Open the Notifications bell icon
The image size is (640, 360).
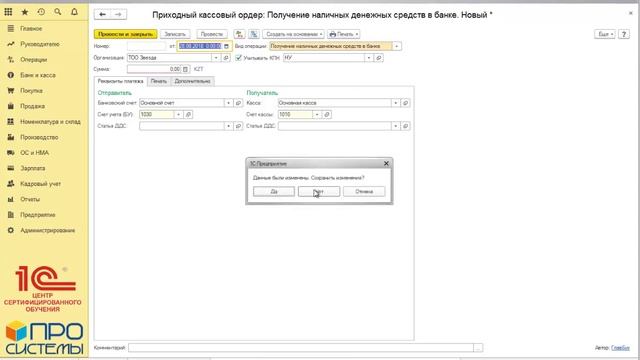tap(74, 12)
